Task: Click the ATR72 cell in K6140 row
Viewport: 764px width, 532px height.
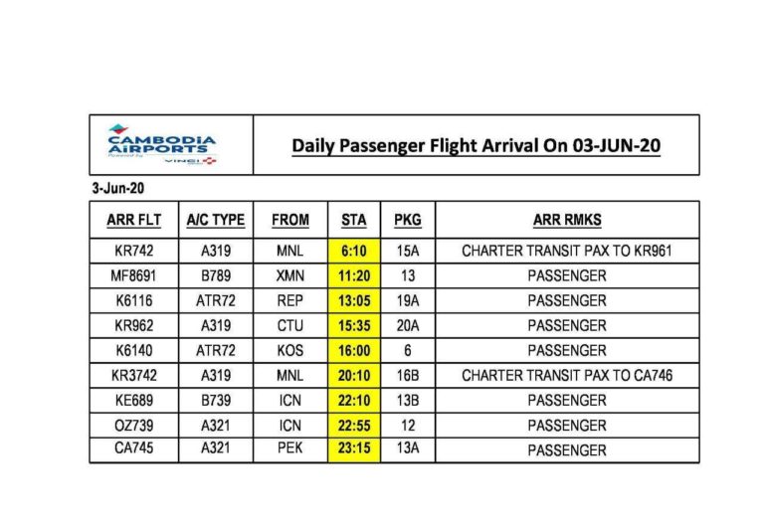Action: tap(216, 350)
